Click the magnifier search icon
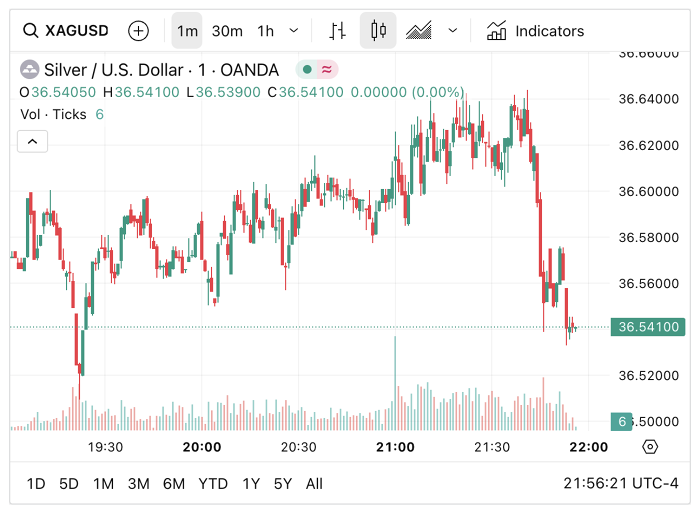This screenshot has height=510, width=700. 30,31
